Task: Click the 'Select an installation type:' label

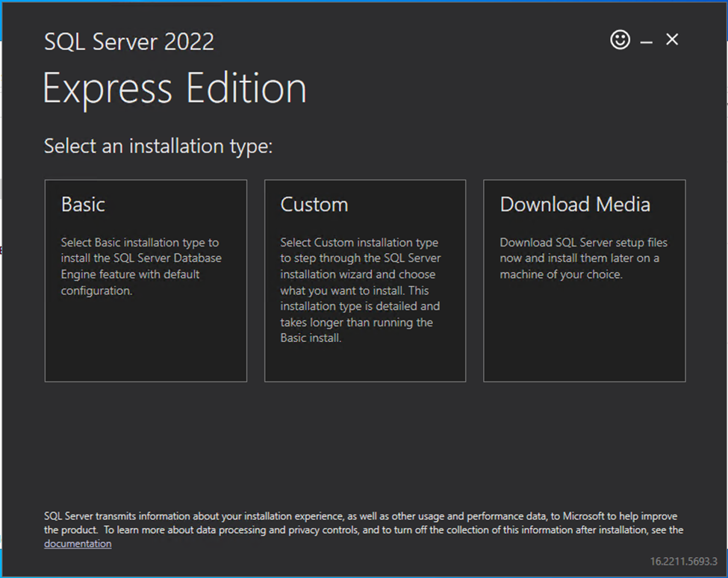Action: 158,146
